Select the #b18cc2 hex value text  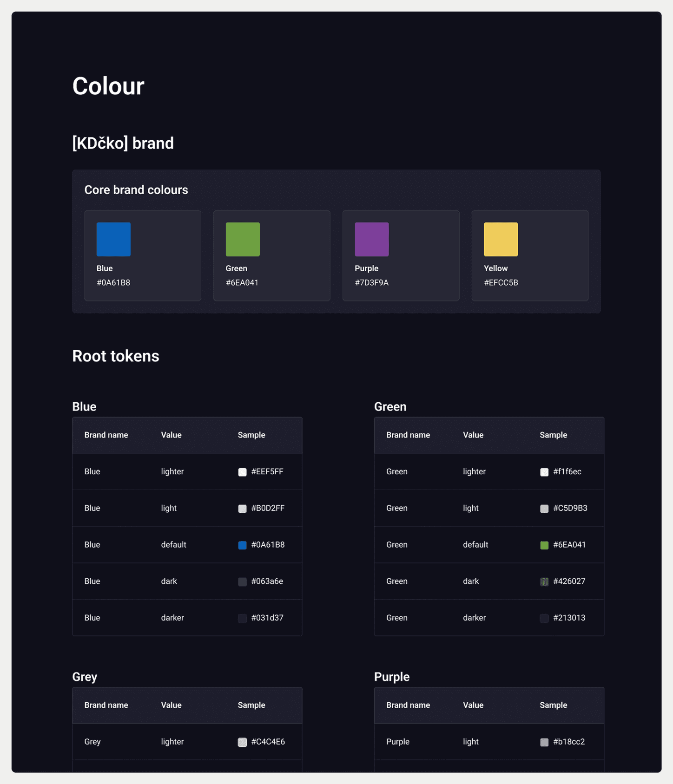pos(569,742)
